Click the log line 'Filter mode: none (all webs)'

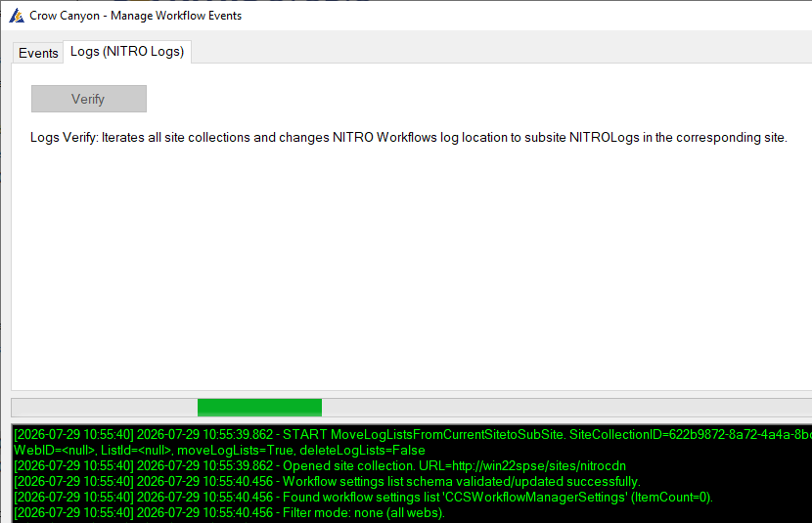[x=229, y=512]
